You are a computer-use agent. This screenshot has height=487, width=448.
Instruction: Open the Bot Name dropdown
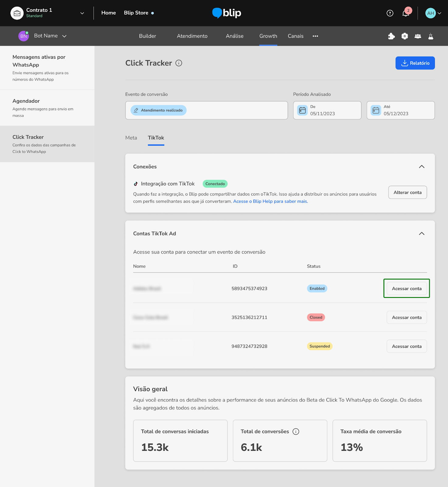pos(64,36)
